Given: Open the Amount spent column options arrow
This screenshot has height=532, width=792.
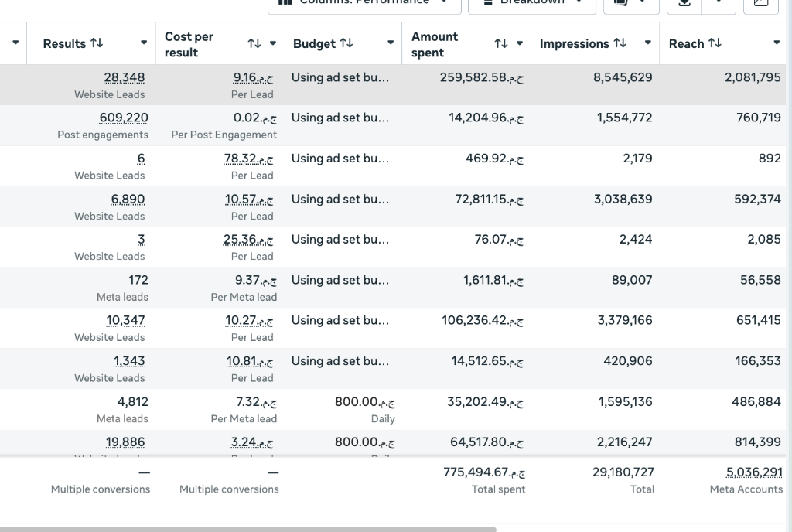Looking at the screenshot, I should point(519,43).
